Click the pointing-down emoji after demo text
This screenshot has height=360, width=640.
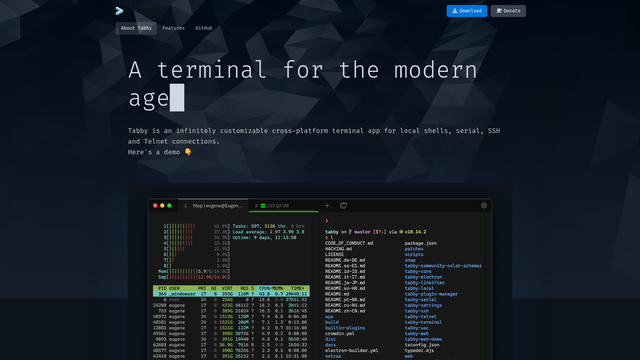[188, 152]
